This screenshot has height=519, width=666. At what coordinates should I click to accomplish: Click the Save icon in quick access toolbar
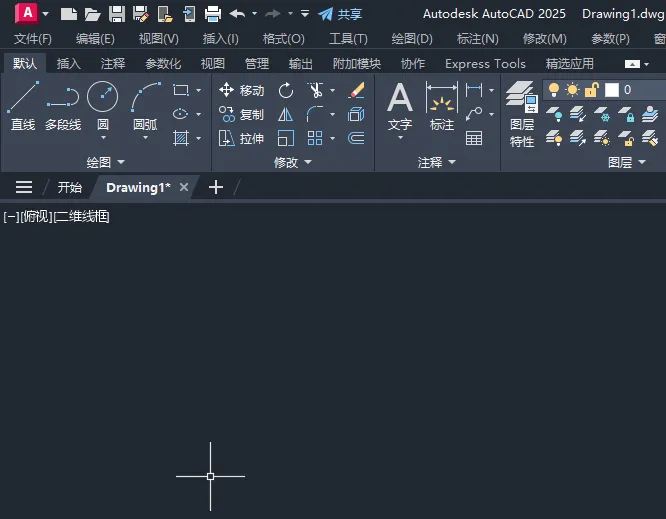(117, 14)
